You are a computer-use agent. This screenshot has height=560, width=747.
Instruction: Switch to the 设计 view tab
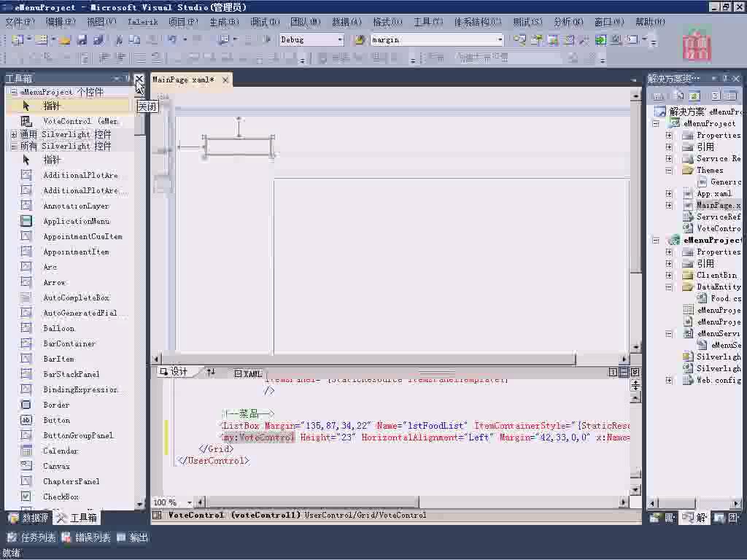click(x=174, y=372)
